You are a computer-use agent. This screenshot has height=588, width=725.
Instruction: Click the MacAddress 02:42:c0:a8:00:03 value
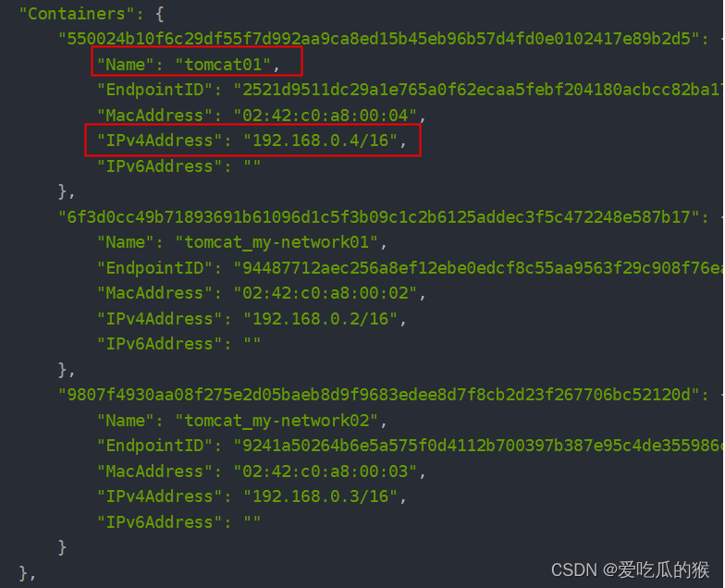pyautogui.click(x=326, y=472)
